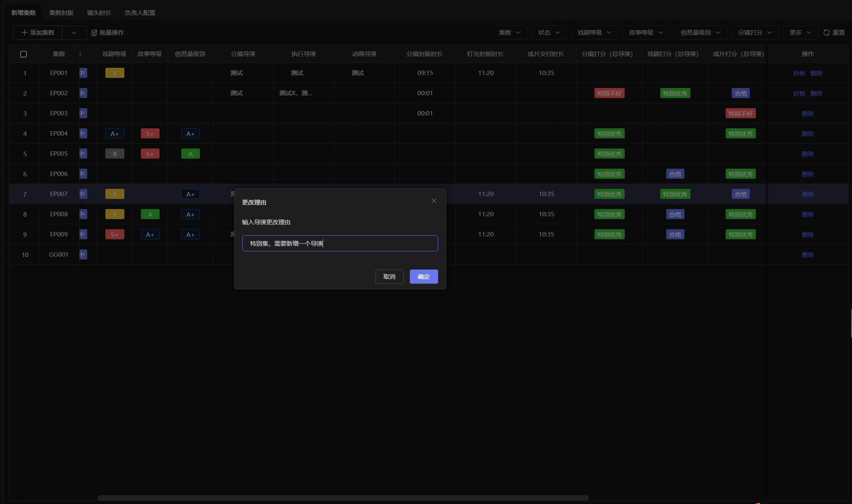The image size is (852, 504).
Task: Click the plus icon on 添加集数
Action: (25, 32)
